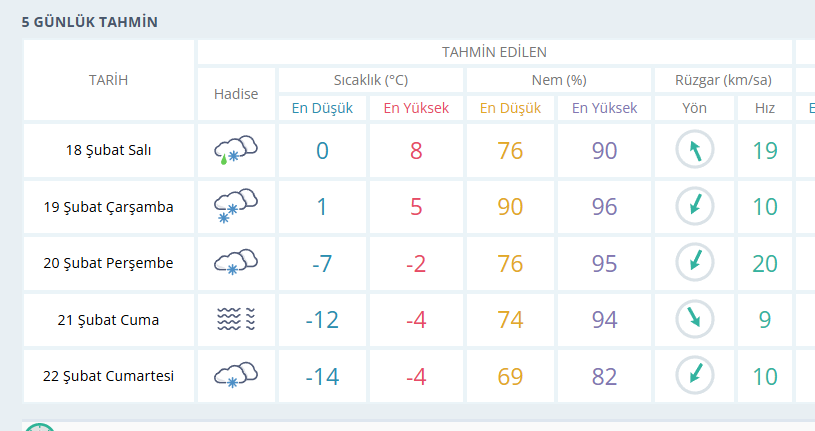Click the red En Yüksek temperature subheader
The height and width of the screenshot is (431, 815).
tap(416, 108)
